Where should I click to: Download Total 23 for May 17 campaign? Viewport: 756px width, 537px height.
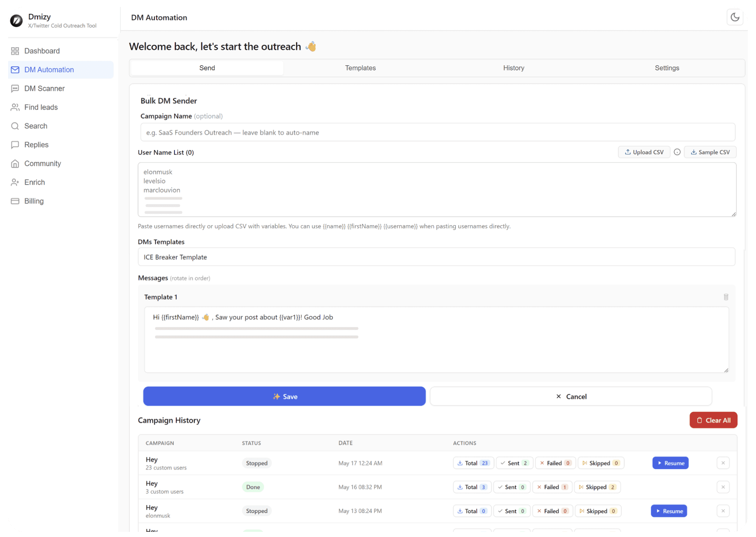point(473,463)
